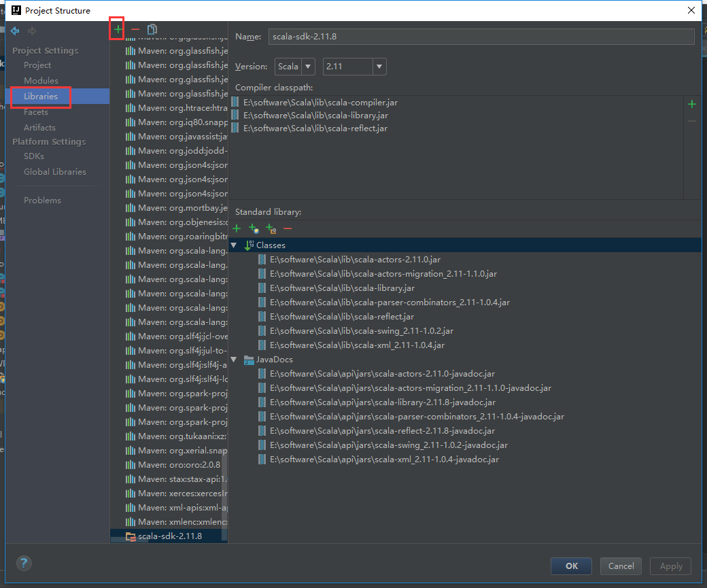The width and height of the screenshot is (707, 588).
Task: Click the jar icon of scala-compiler.jar
Action: pyautogui.click(x=235, y=102)
